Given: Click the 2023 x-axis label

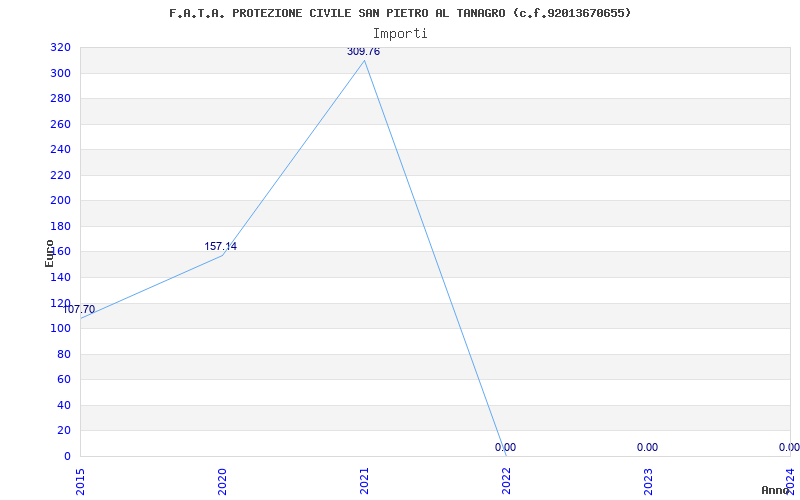Looking at the screenshot, I should pyautogui.click(x=647, y=482).
